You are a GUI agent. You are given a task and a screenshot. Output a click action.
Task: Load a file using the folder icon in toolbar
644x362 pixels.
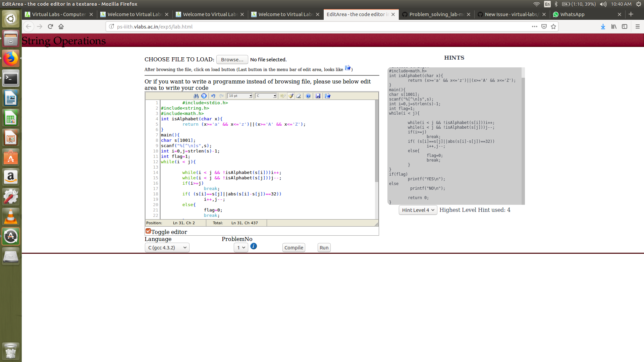click(x=328, y=96)
